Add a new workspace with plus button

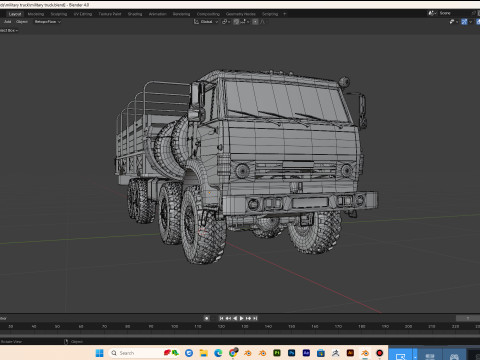tap(284, 14)
